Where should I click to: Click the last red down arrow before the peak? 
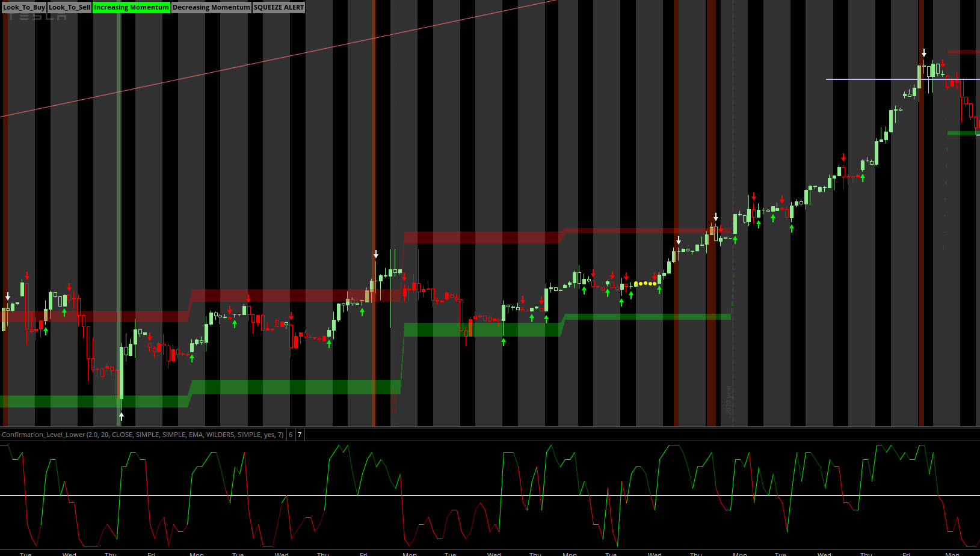point(843,157)
